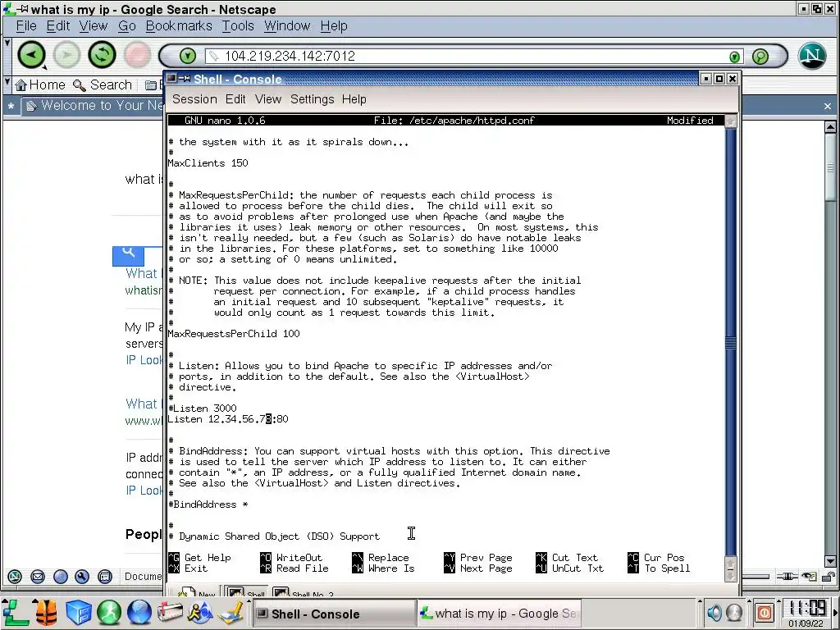Open the Settings menu in Shell - Console
This screenshot has height=630, width=840.
pyautogui.click(x=312, y=99)
